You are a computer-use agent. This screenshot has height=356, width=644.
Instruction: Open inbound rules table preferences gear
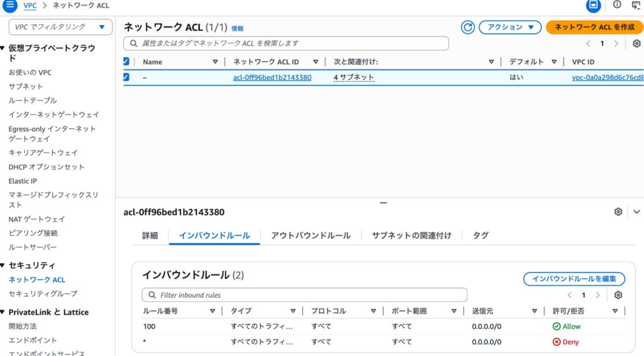(618, 295)
